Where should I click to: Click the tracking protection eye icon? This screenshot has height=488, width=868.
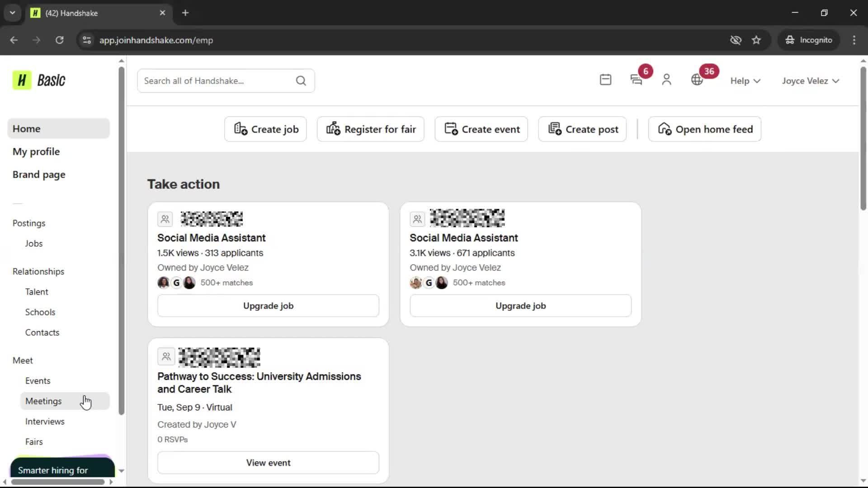(x=736, y=40)
